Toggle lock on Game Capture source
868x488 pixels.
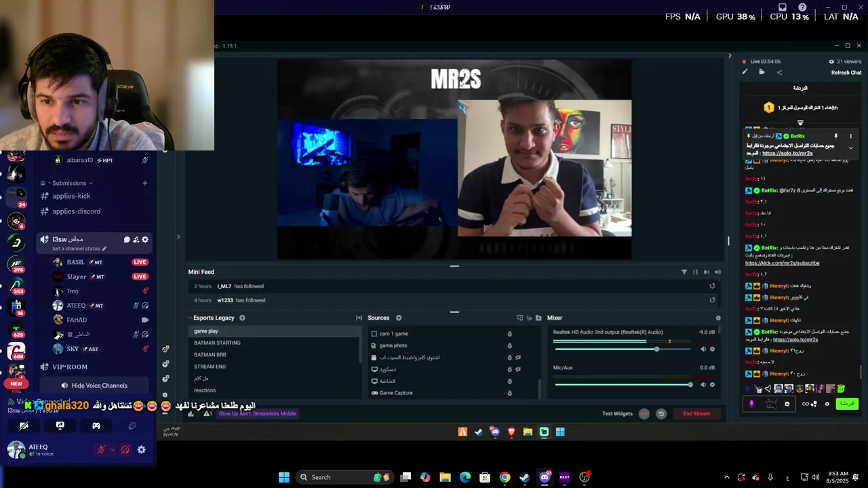[509, 393]
